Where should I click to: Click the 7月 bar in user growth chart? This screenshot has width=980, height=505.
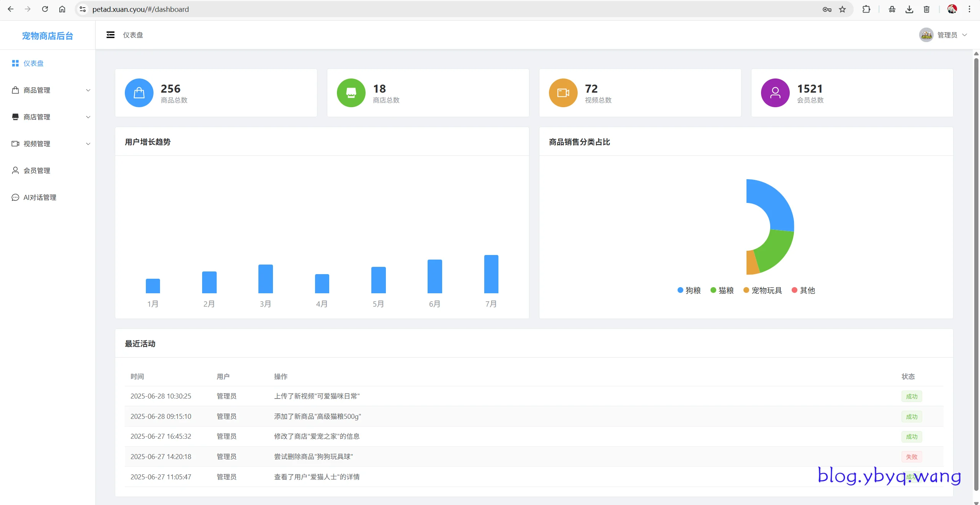tap(491, 274)
